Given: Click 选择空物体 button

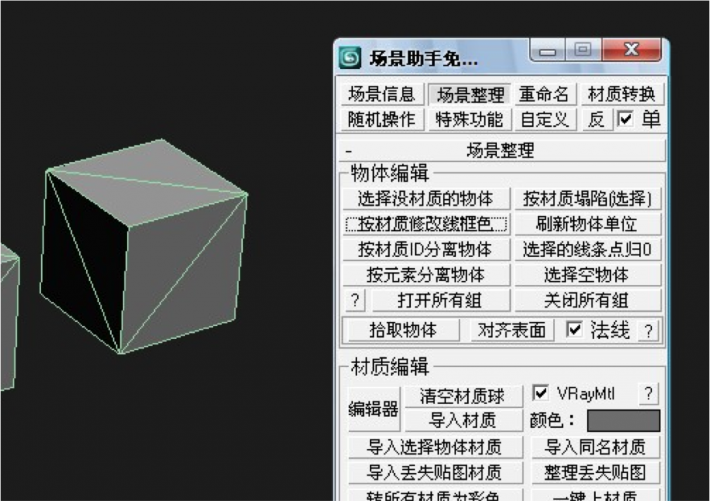Looking at the screenshot, I should 587,275.
